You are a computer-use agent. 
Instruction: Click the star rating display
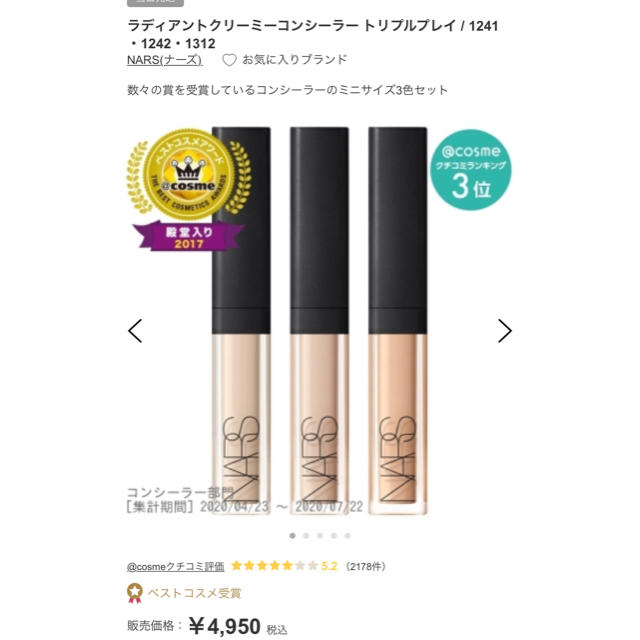point(274,566)
